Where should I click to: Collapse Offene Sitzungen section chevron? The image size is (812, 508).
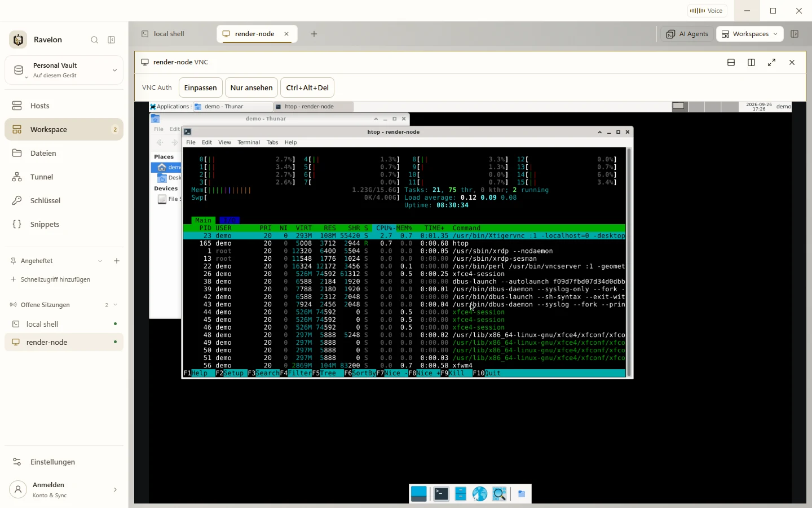coord(116,305)
